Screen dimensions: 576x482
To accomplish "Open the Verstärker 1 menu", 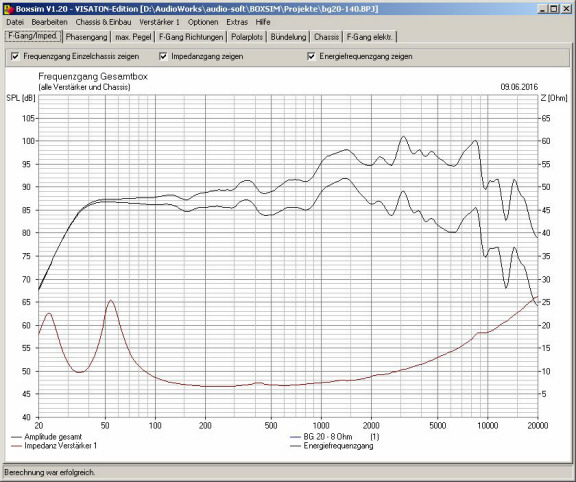I will (x=159, y=22).
